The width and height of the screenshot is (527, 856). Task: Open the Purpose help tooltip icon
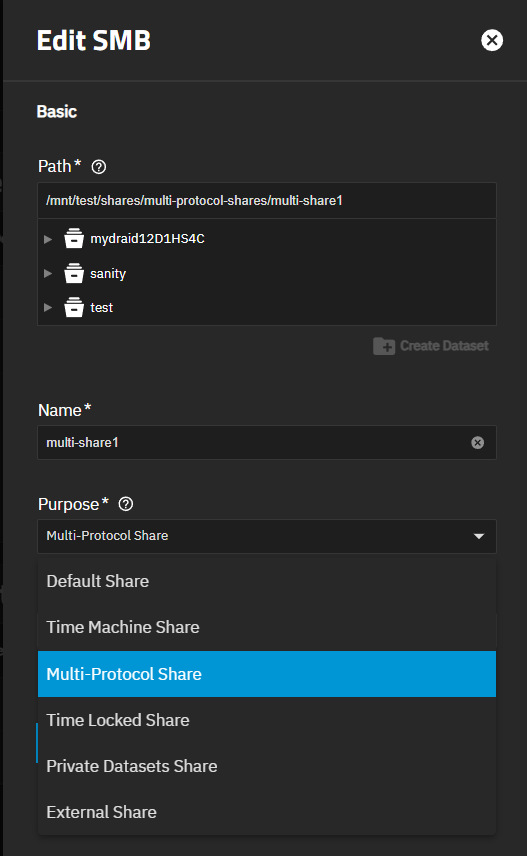[126, 504]
